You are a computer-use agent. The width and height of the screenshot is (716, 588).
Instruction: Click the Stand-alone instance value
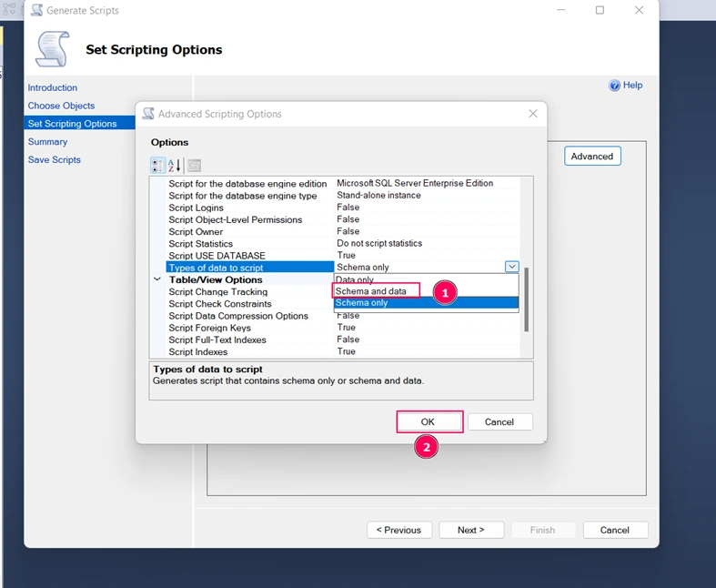tap(378, 195)
